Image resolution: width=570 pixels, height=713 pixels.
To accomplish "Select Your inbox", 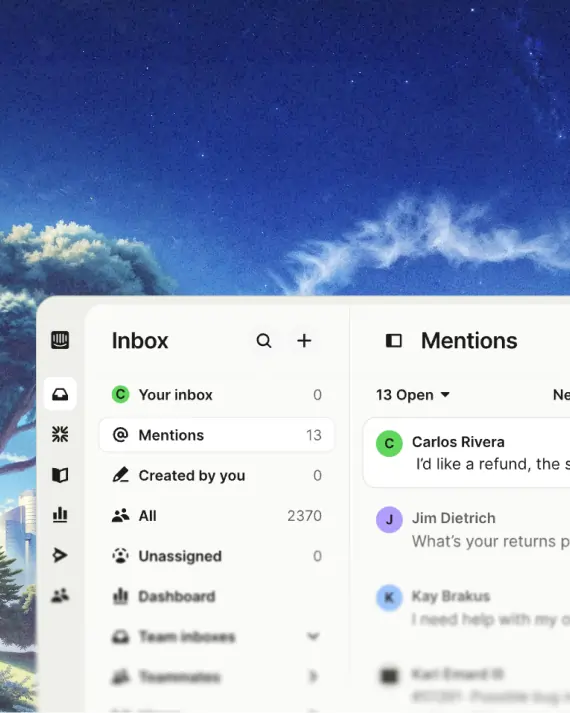I will coord(216,395).
